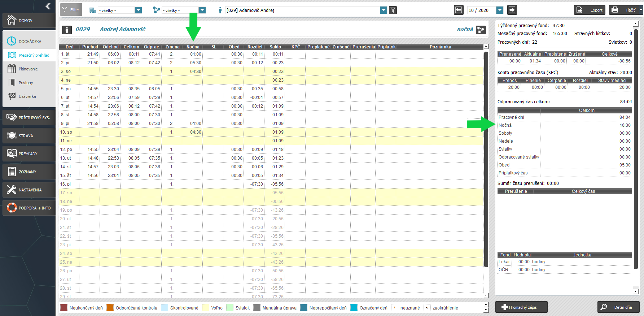Click the Saldo column header
The width and height of the screenshot is (644, 316).
tap(275, 47)
